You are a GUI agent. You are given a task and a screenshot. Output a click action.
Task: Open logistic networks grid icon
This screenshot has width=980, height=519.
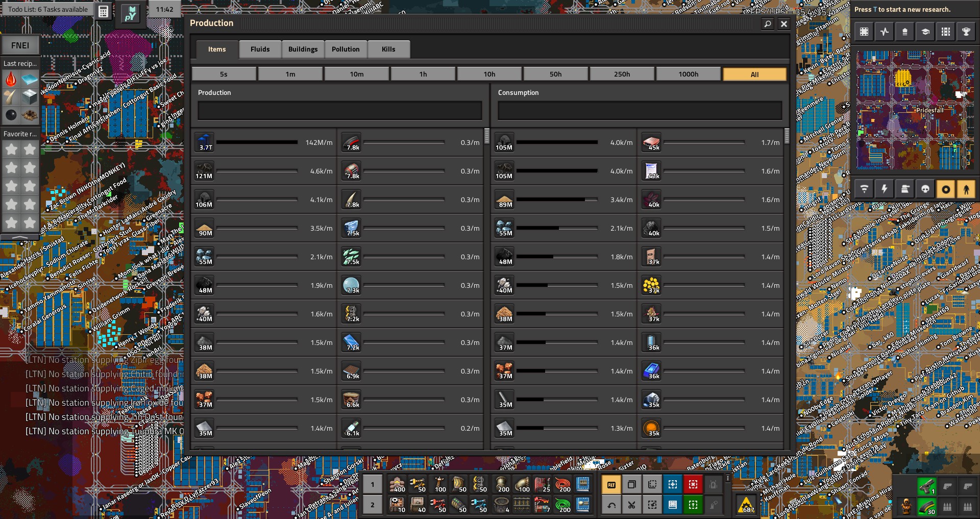click(946, 32)
